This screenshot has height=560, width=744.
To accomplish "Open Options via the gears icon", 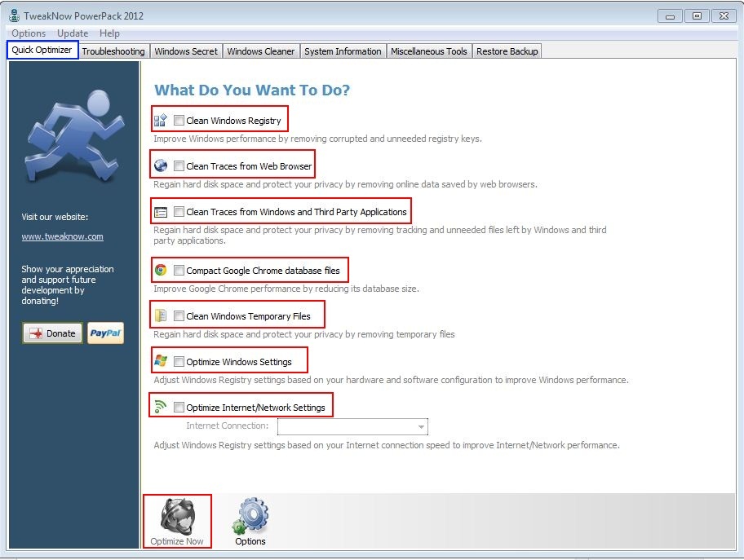I will click(250, 515).
